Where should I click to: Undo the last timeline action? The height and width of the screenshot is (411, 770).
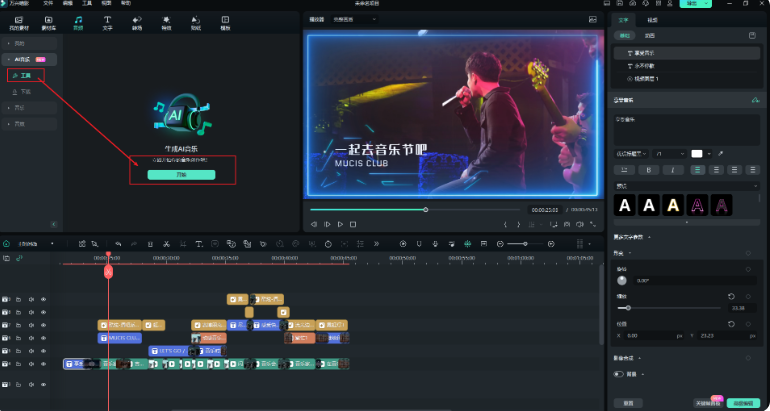(x=118, y=244)
